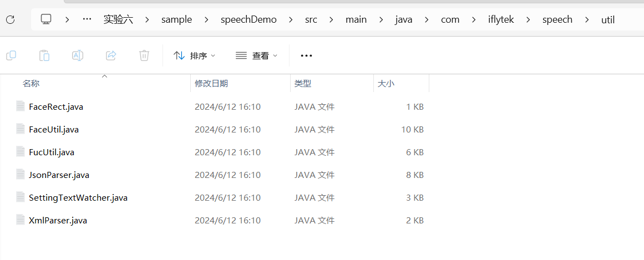Viewport: 644px width, 260px height.
Task: Sort by the 修改日期 column header
Action: click(211, 84)
